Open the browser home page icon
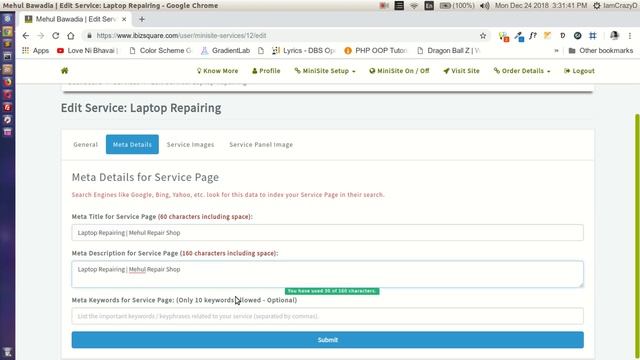This screenshot has height=360, width=640. (x=71, y=36)
